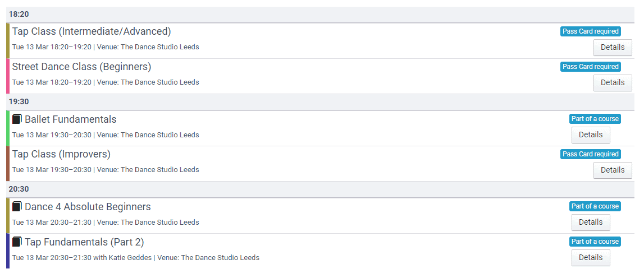
Task: Select the Street Dance Class (Beginners) title
Action: tap(82, 67)
